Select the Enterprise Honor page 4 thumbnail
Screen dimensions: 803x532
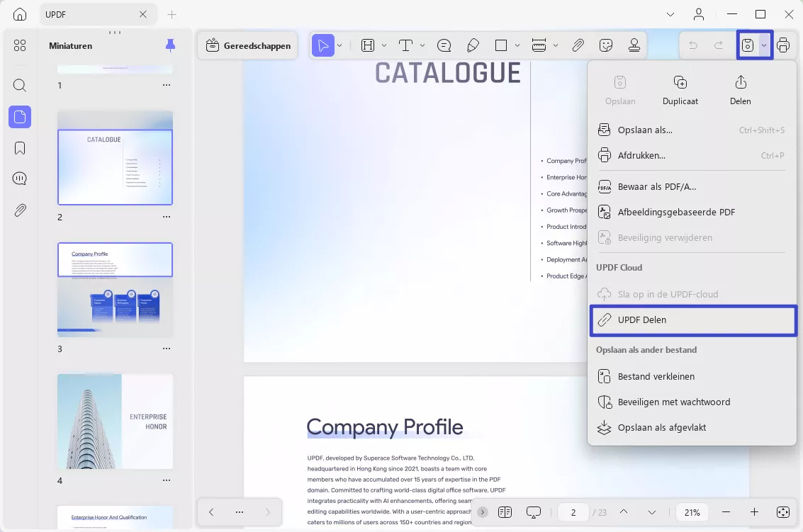click(116, 421)
